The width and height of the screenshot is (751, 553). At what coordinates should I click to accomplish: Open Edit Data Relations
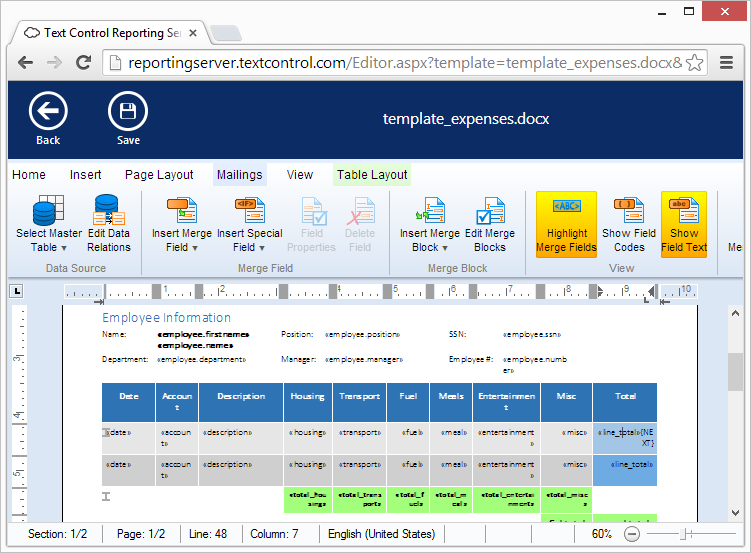[x=109, y=225]
